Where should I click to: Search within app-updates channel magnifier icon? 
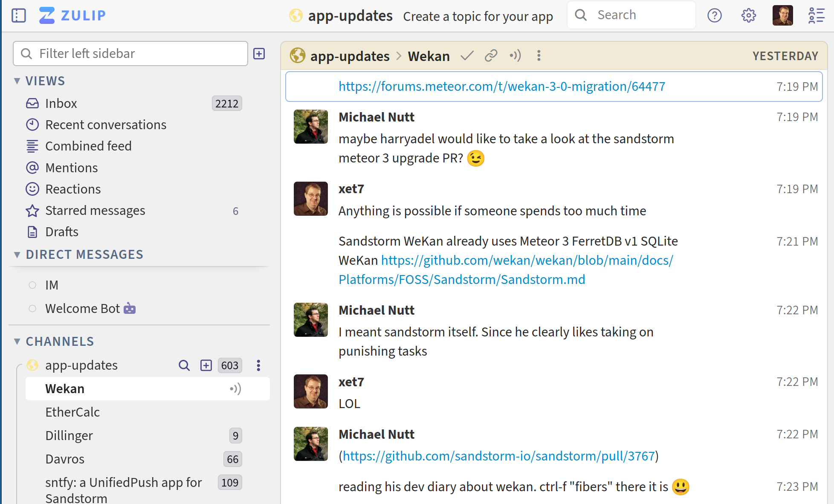tap(184, 365)
